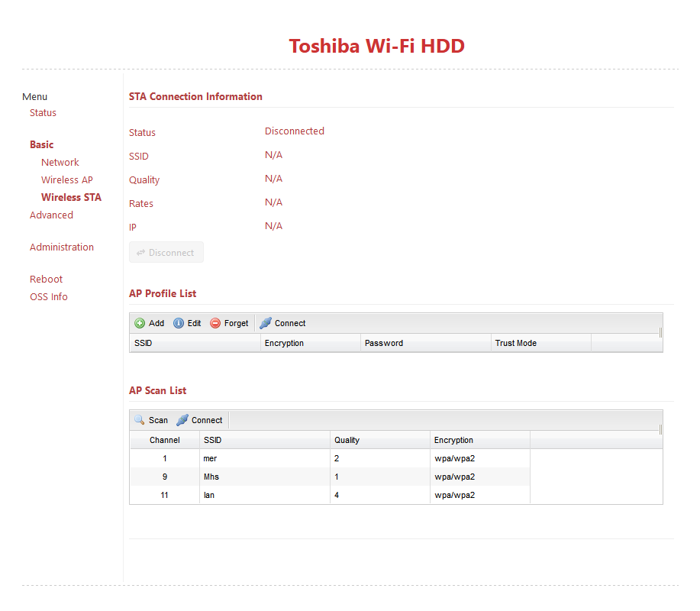Click the Connect label in AP Scan List toolbar

pos(207,420)
